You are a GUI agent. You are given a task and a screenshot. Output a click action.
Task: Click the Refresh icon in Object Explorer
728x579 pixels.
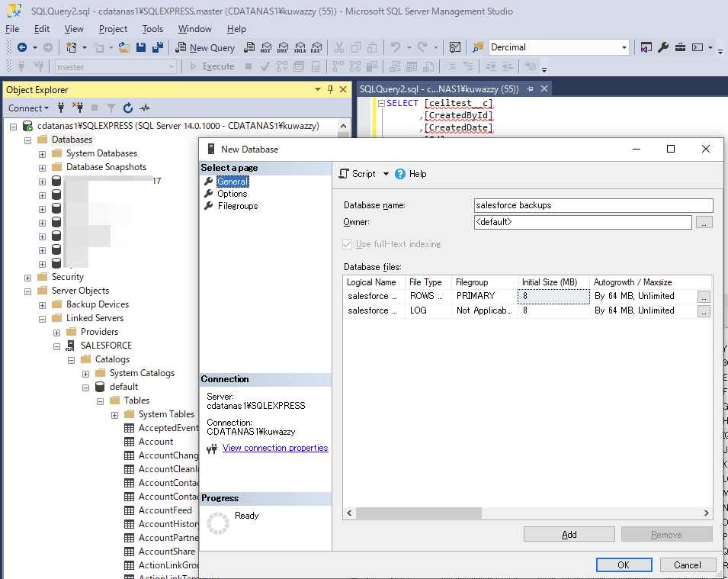click(128, 108)
